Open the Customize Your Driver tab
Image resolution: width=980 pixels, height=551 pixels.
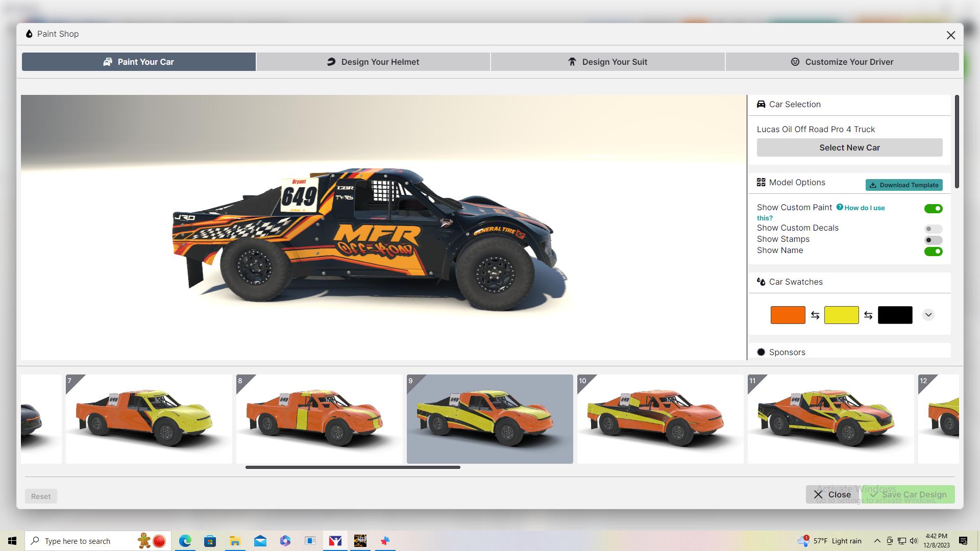click(x=842, y=62)
